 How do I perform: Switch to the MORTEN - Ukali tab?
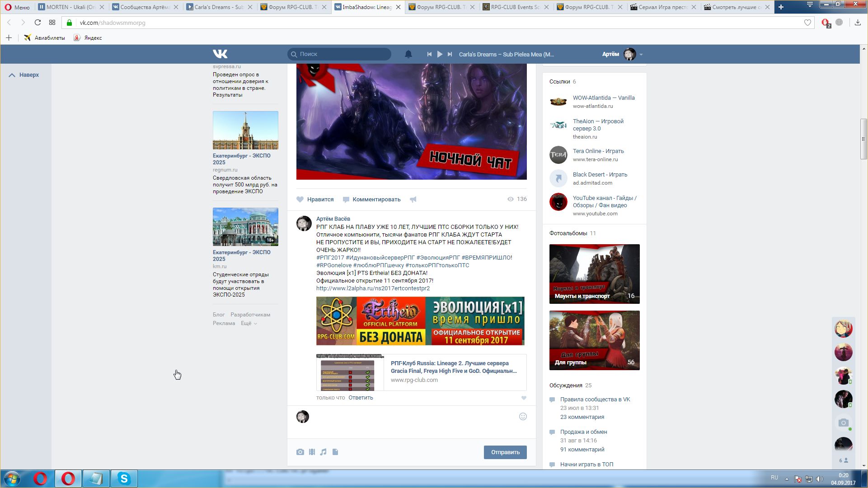[71, 7]
